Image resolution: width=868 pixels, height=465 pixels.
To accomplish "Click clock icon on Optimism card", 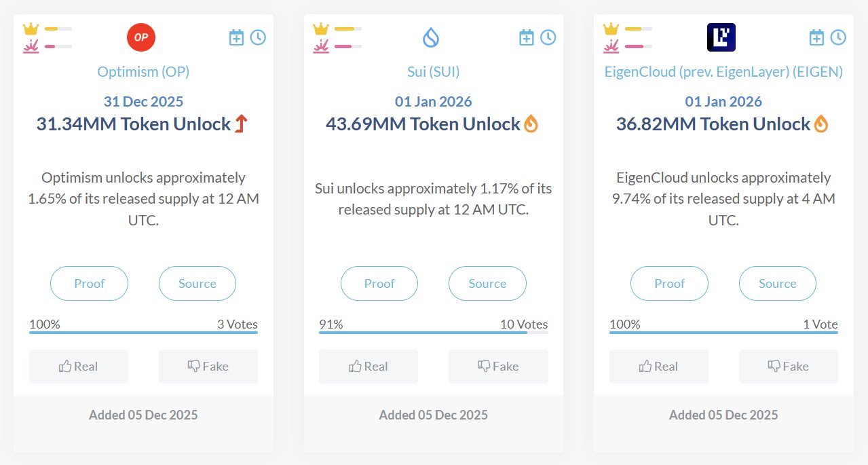I will coord(258,37).
